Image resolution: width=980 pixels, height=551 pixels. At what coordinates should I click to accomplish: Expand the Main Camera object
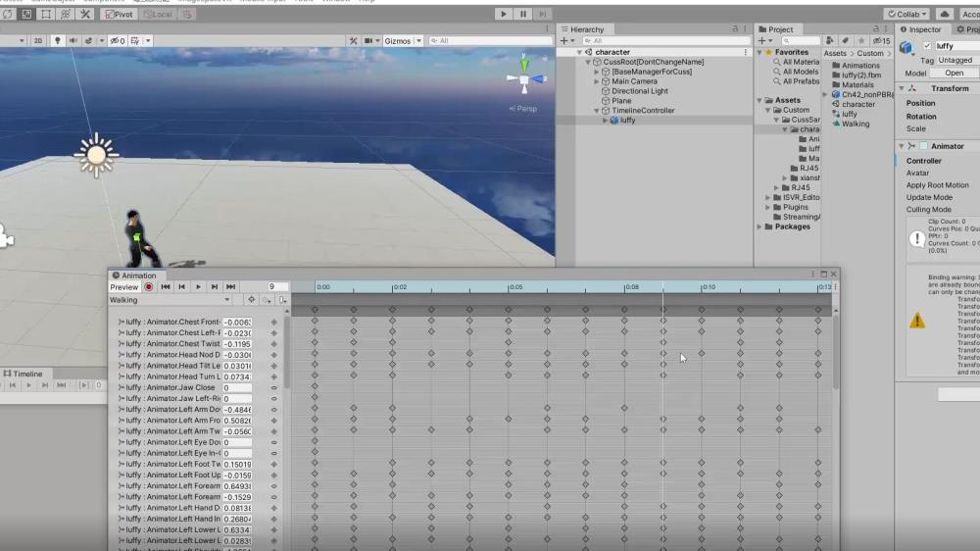click(596, 81)
